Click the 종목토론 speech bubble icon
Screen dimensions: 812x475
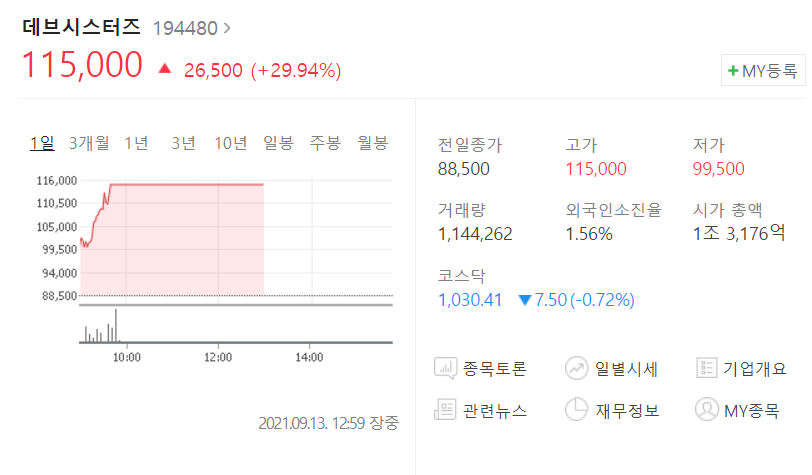click(446, 368)
